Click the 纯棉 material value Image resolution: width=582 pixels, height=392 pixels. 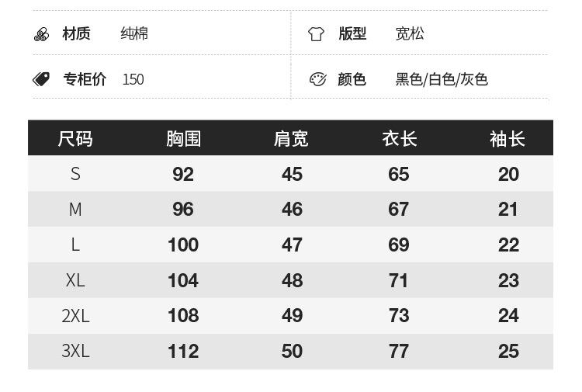[134, 34]
